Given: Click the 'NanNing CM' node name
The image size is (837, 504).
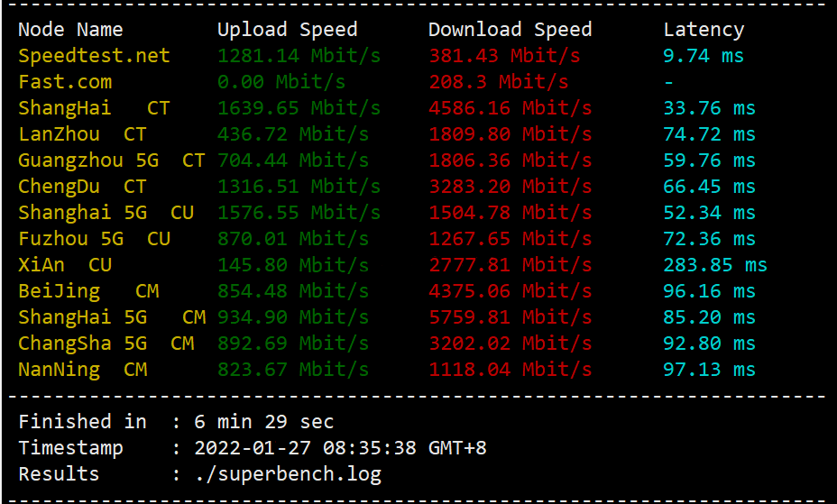Looking at the screenshot, I should coord(82,369).
